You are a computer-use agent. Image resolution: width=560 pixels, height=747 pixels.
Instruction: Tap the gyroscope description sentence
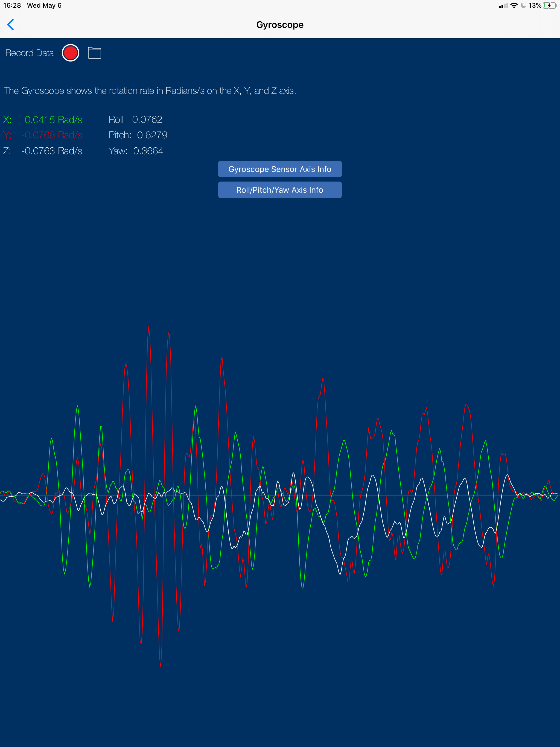pyautogui.click(x=150, y=91)
